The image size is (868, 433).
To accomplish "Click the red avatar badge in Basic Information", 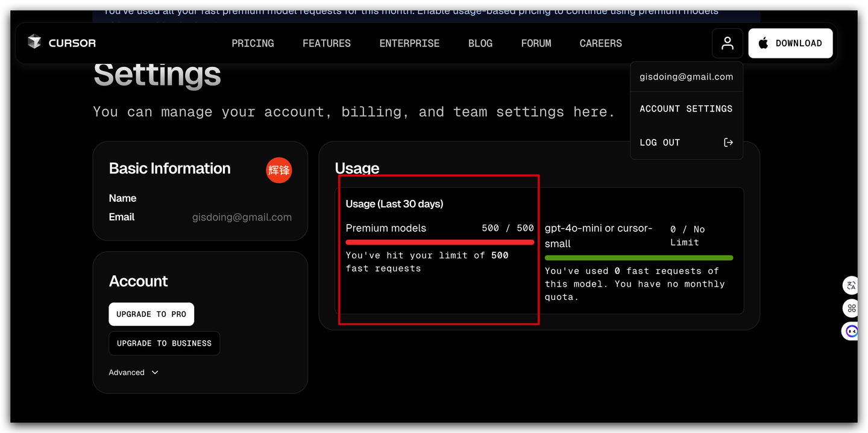I will (x=279, y=170).
